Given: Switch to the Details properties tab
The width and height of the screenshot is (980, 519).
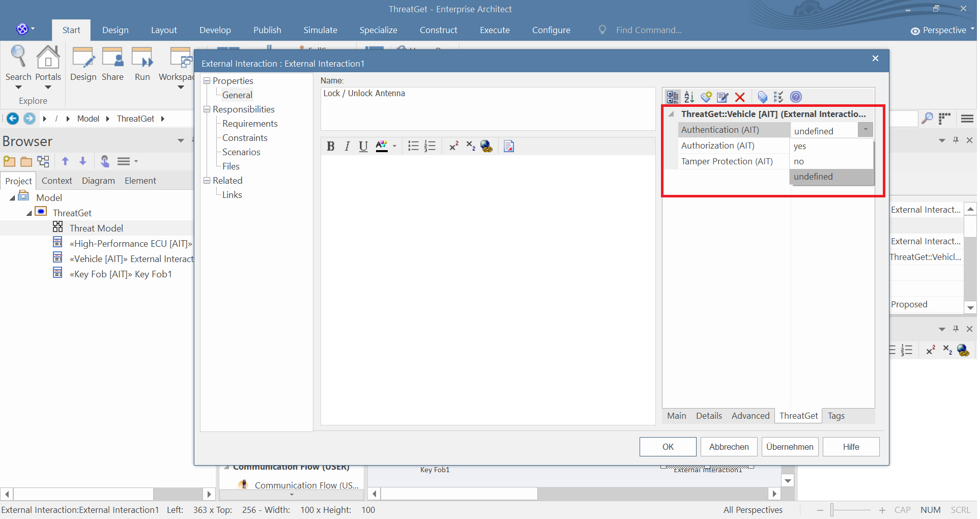Looking at the screenshot, I should [x=709, y=416].
